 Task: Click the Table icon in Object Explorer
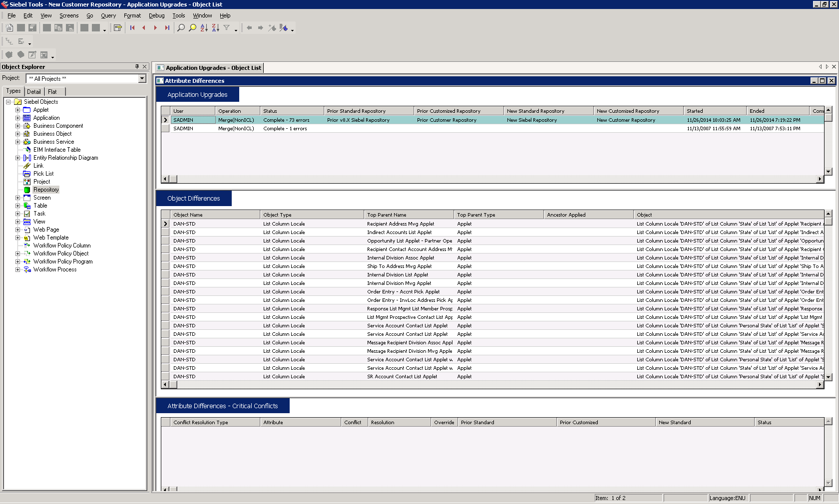[27, 206]
